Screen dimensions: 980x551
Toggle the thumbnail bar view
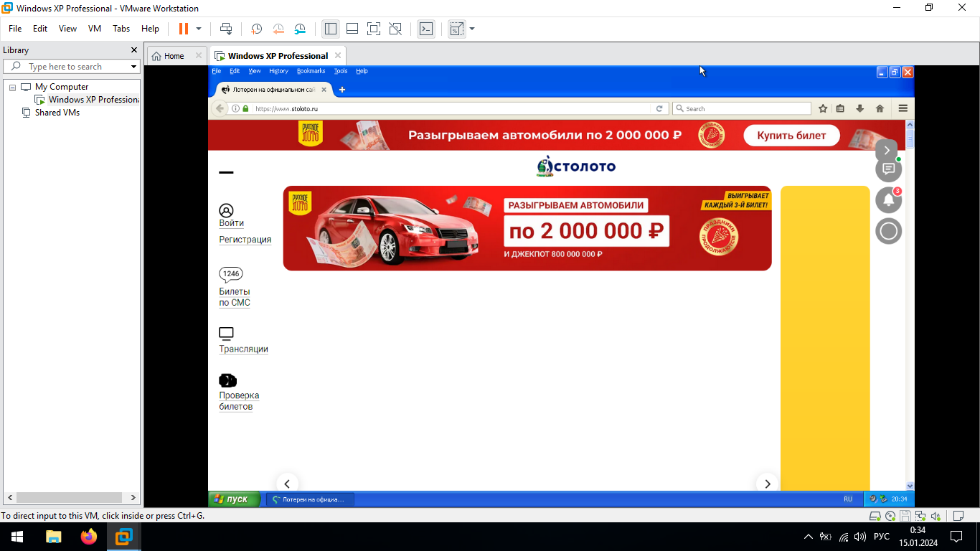click(x=352, y=29)
